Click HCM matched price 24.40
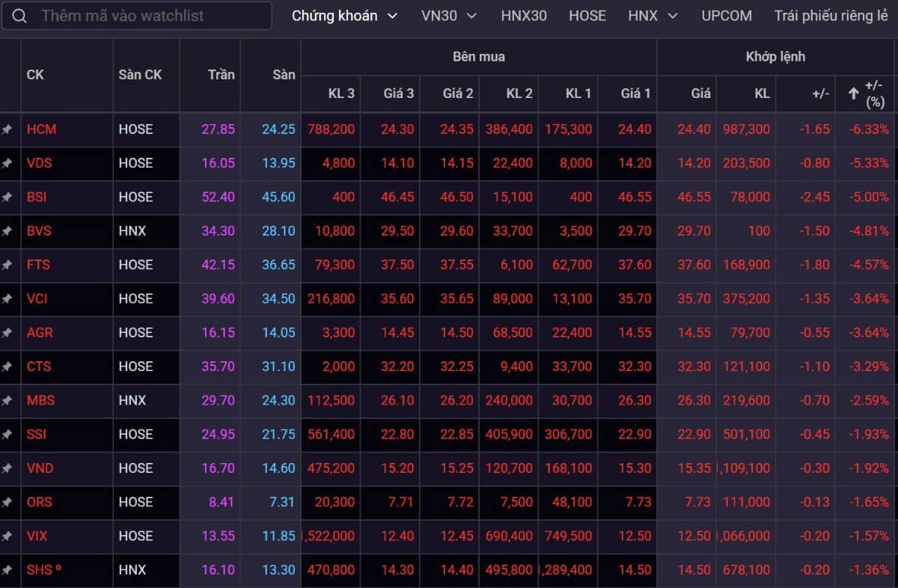Screen dimensions: 898x588 tap(694, 129)
